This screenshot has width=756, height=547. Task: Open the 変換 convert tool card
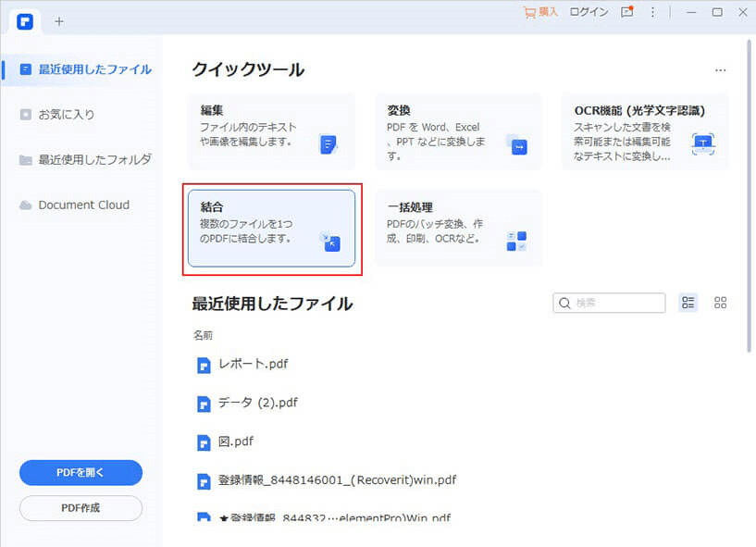tap(459, 131)
